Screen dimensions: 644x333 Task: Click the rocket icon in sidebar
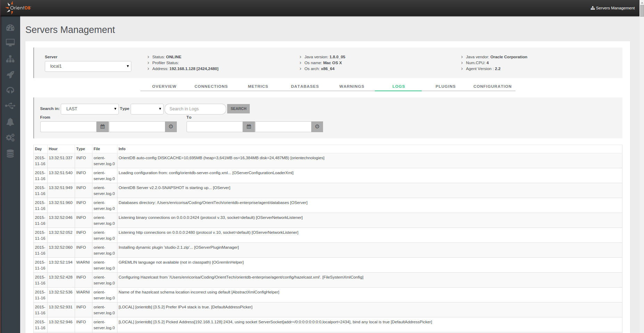pyautogui.click(x=10, y=75)
